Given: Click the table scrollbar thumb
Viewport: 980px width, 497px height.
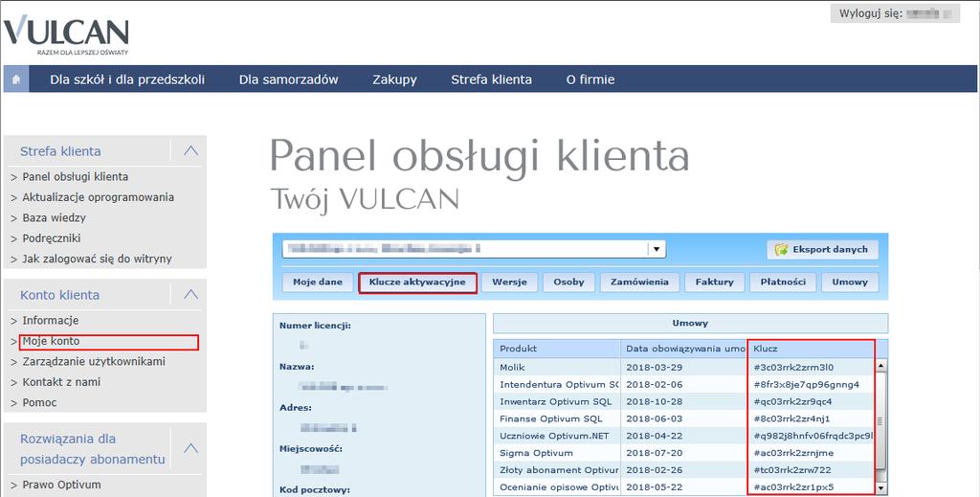Looking at the screenshot, I should pos(880,420).
